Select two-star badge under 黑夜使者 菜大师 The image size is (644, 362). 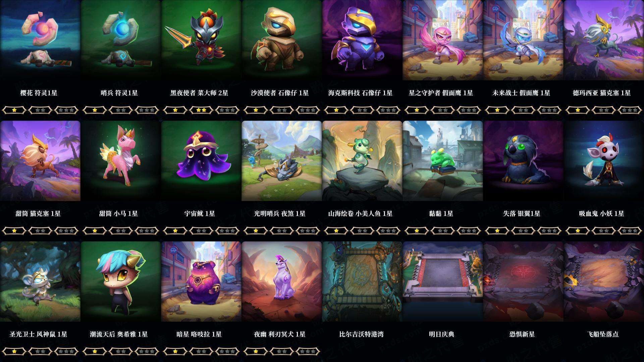click(201, 110)
